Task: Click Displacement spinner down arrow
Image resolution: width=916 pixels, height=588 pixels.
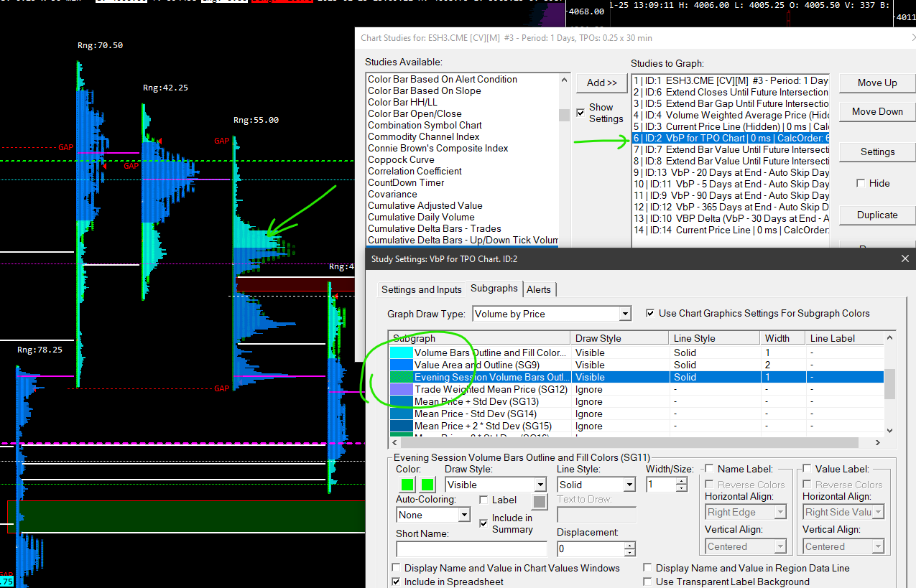Action: [629, 553]
